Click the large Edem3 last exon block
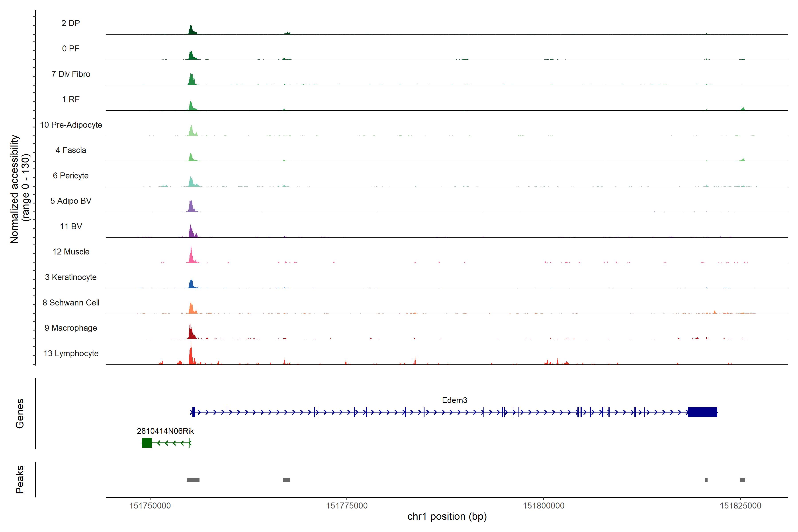The width and height of the screenshot is (798, 532). pyautogui.click(x=702, y=412)
